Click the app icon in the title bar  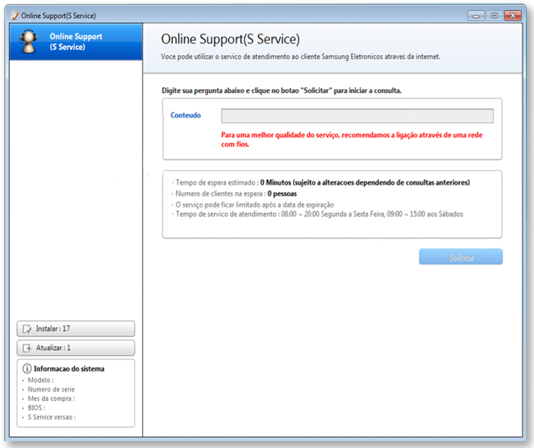14,15
